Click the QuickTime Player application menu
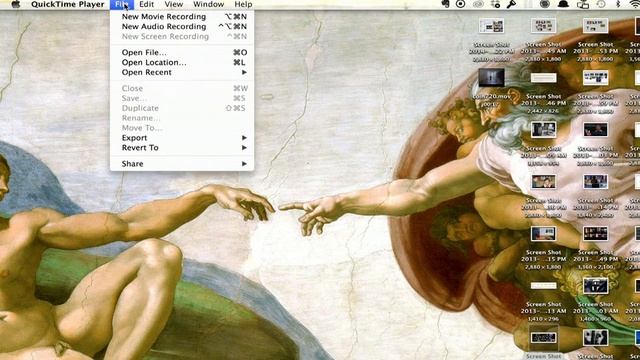Viewport: 640px width, 360px height. click(67, 4)
